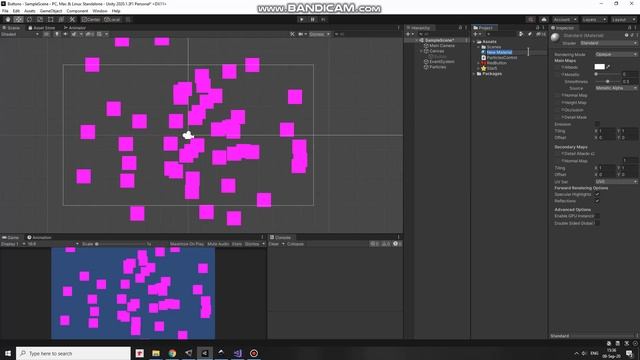
Task: Toggle hidden packages visibility in Project
Action: [x=541, y=34]
